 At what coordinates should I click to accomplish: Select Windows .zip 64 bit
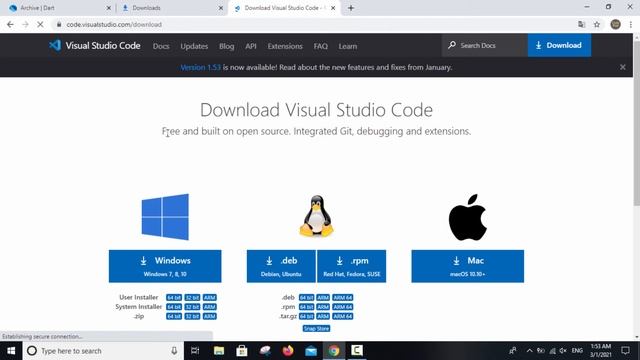(x=174, y=316)
